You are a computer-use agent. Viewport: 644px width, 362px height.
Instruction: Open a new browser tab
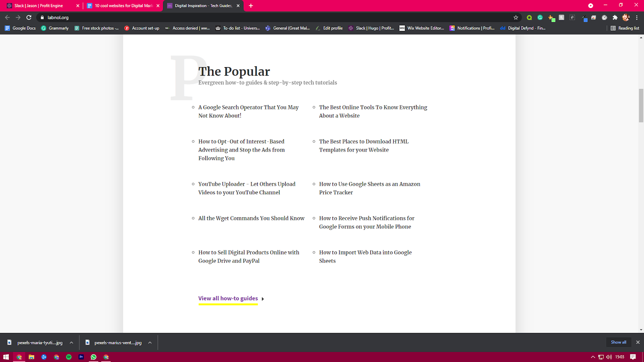pos(251,6)
